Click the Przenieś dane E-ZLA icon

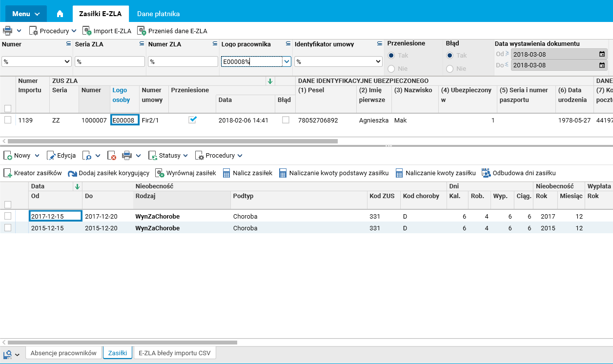pos(142,31)
